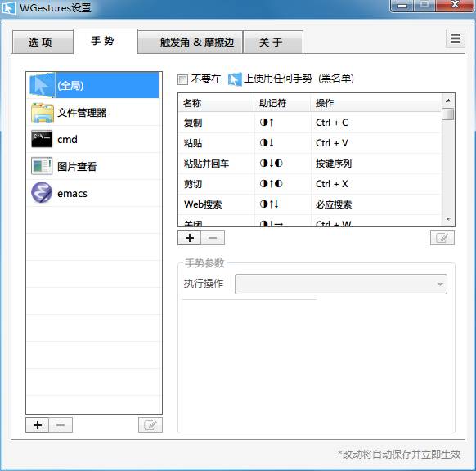Open the 执行操作 dropdown
The image size is (476, 471).
tap(340, 284)
